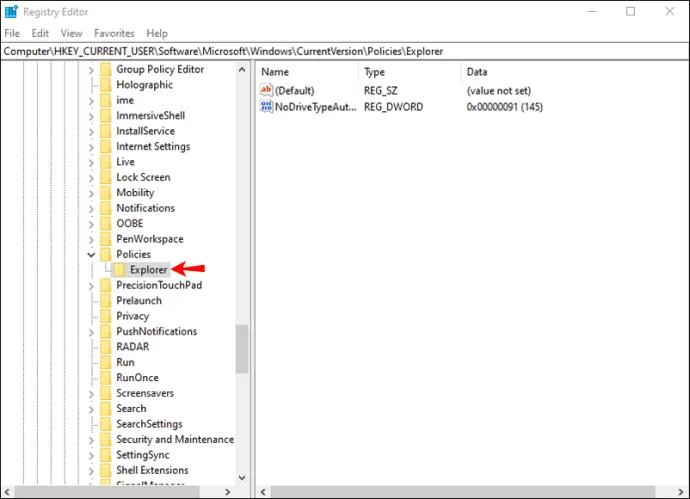Click the 0x00000091 (145) data value
Viewport: 690px width, 499px height.
[x=504, y=107]
